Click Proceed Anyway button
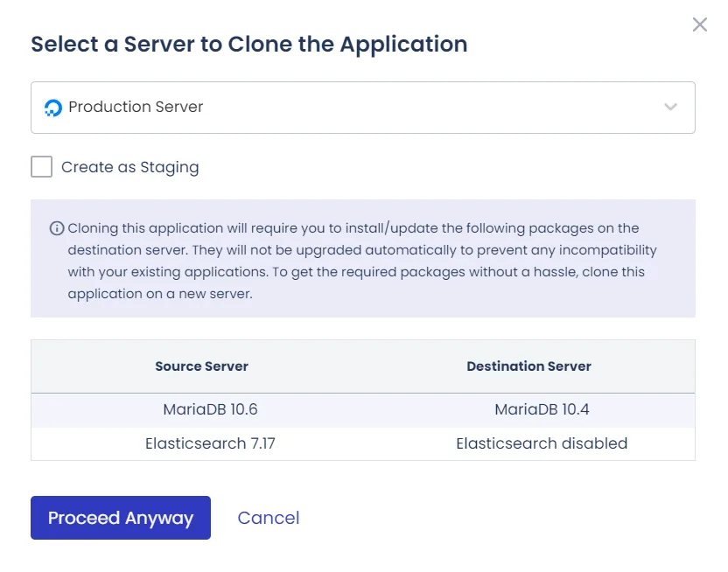 click(x=121, y=518)
